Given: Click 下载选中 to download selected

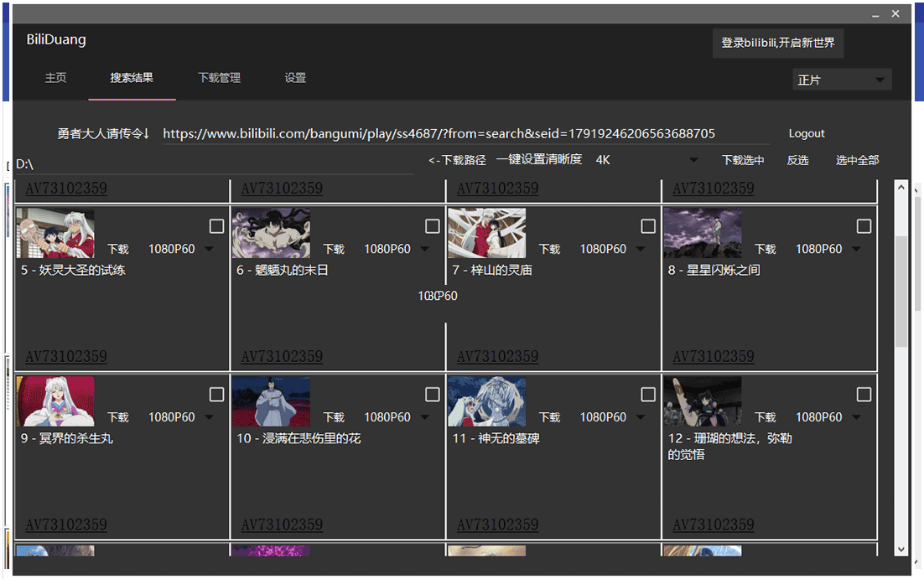Looking at the screenshot, I should (x=743, y=160).
